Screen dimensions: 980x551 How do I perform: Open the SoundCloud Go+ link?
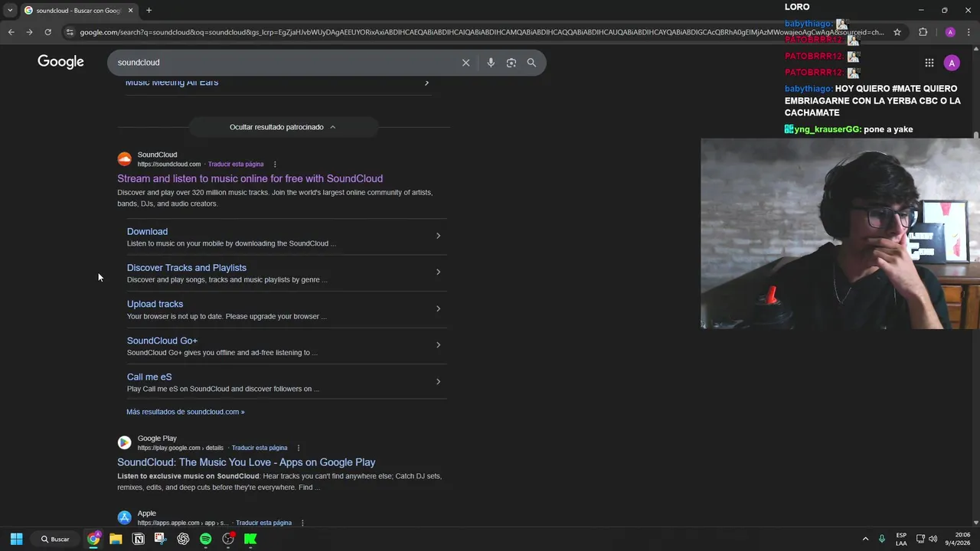coord(162,341)
